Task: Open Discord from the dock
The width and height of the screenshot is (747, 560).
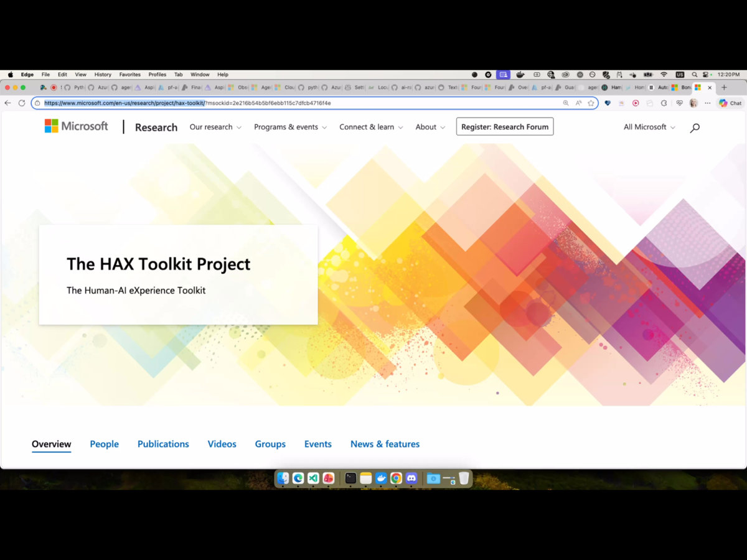Action: pos(411,478)
